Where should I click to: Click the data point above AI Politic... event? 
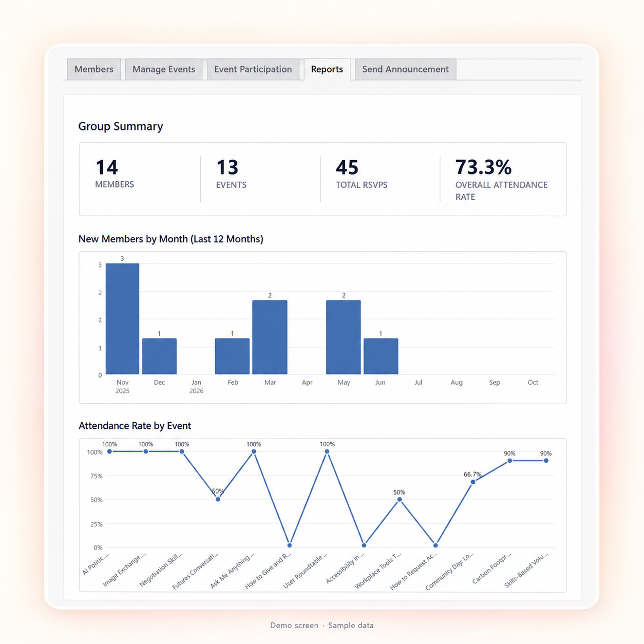tap(109, 451)
